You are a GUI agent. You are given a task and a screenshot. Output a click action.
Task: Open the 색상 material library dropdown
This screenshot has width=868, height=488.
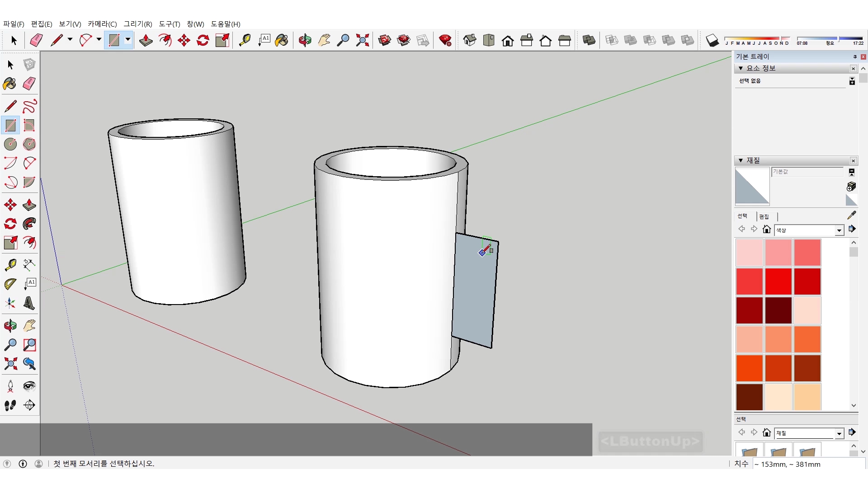839,230
